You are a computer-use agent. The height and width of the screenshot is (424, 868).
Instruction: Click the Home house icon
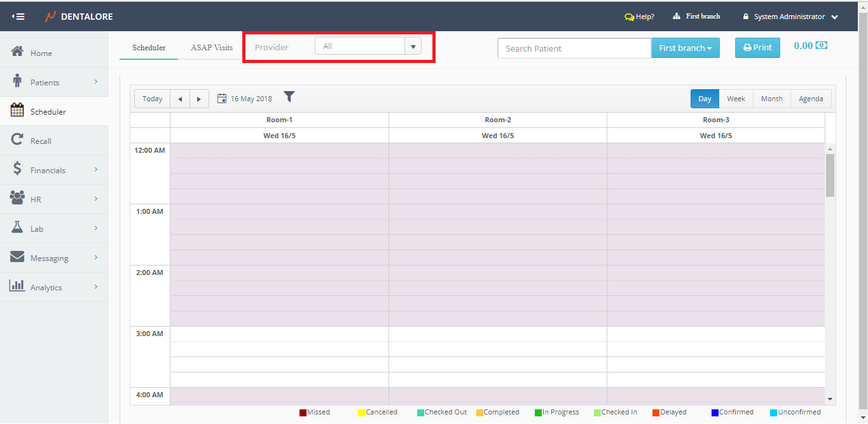tap(18, 52)
